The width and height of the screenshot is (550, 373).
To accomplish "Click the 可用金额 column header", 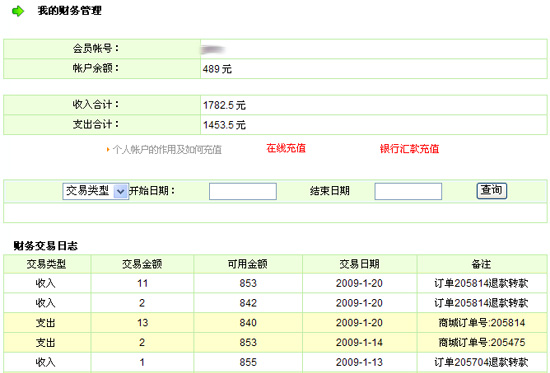I will [248, 264].
